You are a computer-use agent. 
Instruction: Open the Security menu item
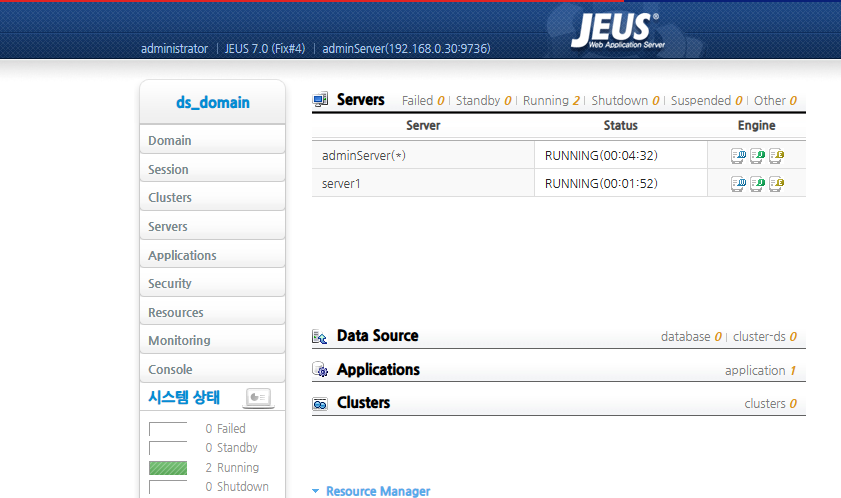coord(212,283)
